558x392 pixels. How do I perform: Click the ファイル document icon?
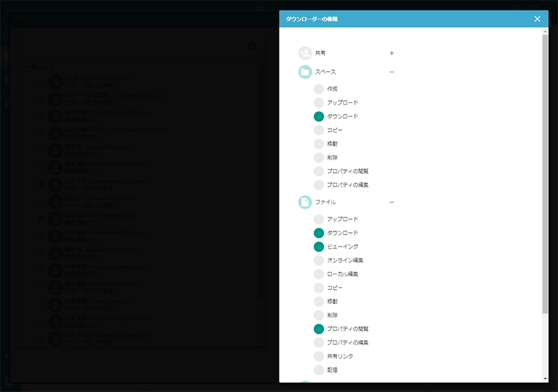305,202
